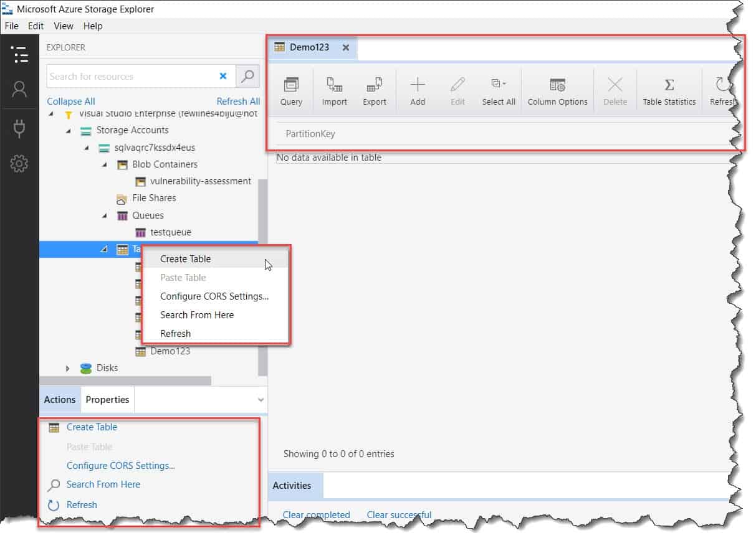756x543 pixels.
Task: Open the Actions panel dropdown arrow
Action: tap(261, 399)
